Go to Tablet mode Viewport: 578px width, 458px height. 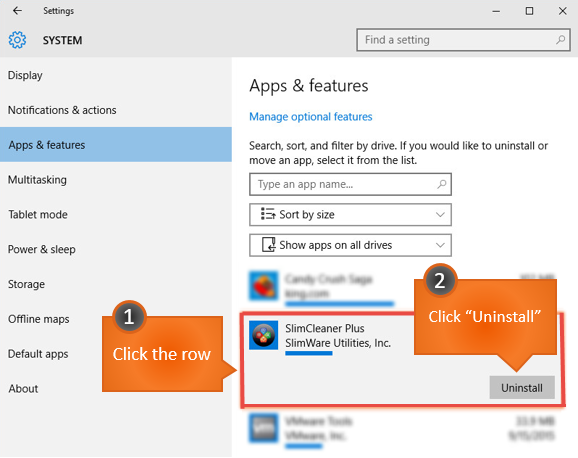click(116, 214)
